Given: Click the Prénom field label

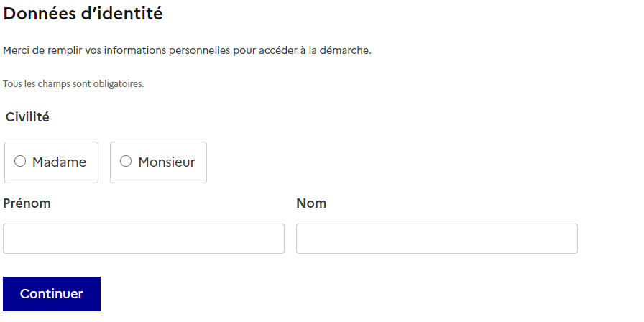Looking at the screenshot, I should [x=27, y=203].
